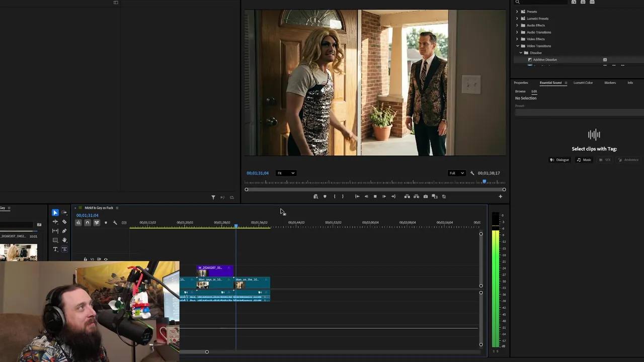Click the Effects panel search field
Screen dimensions: 644x362
point(541,2)
